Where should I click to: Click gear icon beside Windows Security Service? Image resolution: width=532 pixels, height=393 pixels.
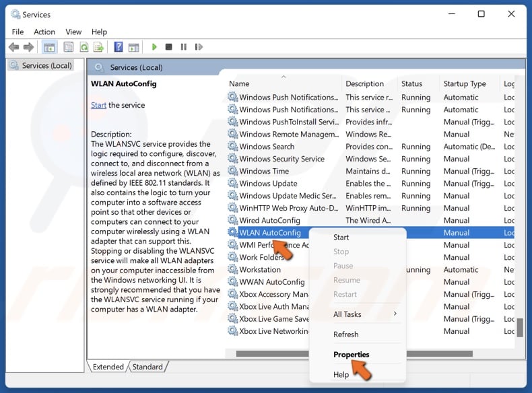tap(232, 158)
